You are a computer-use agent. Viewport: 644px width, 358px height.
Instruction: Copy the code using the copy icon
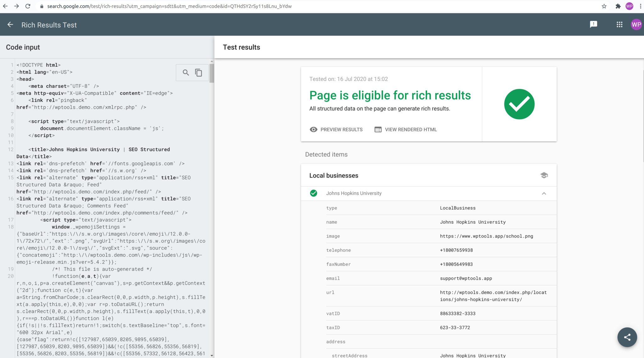tap(198, 72)
